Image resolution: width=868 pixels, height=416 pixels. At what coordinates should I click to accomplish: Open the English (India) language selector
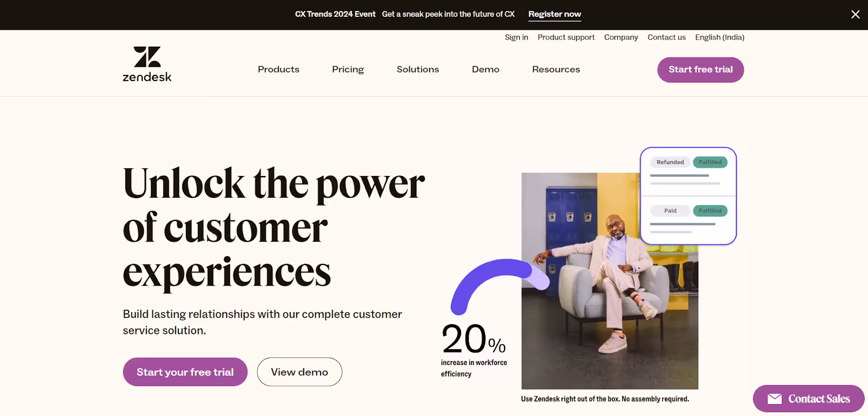pyautogui.click(x=719, y=37)
